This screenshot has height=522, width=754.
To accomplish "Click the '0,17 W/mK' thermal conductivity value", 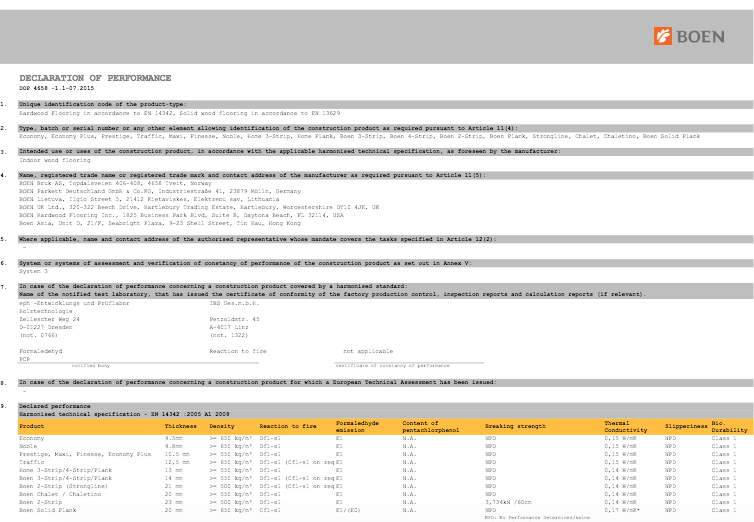I will pos(622,510).
